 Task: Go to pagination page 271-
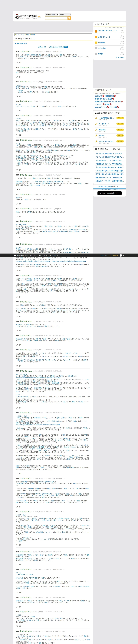[61, 47]
